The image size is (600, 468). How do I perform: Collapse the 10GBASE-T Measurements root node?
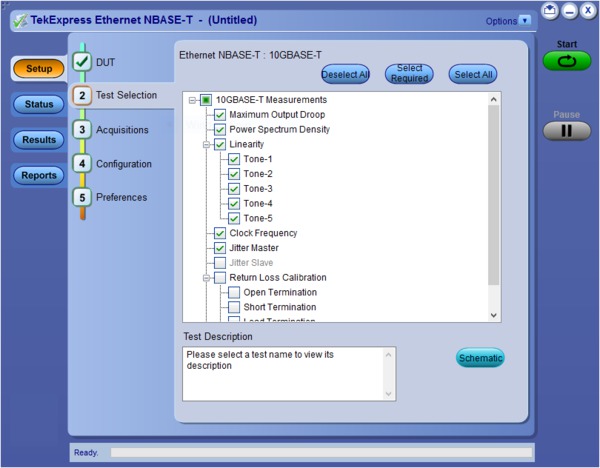(193, 100)
